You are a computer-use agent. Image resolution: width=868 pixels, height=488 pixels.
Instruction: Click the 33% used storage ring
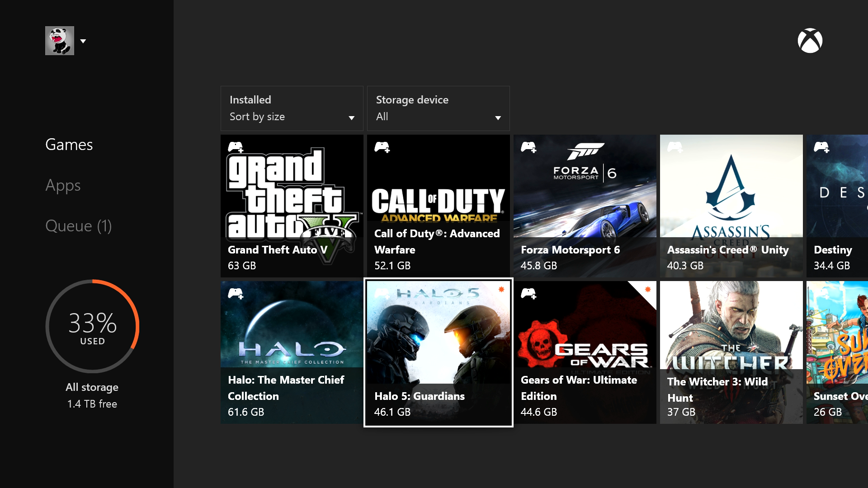[92, 326]
